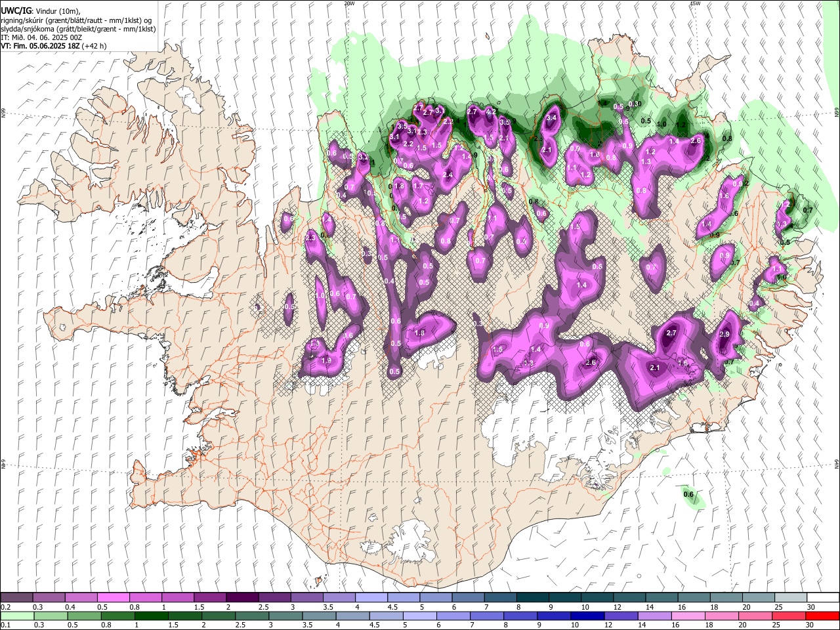Screen dimensions: 840x630
Task: Pick the bright red swatch ending the rain scale
Action: [x=822, y=616]
